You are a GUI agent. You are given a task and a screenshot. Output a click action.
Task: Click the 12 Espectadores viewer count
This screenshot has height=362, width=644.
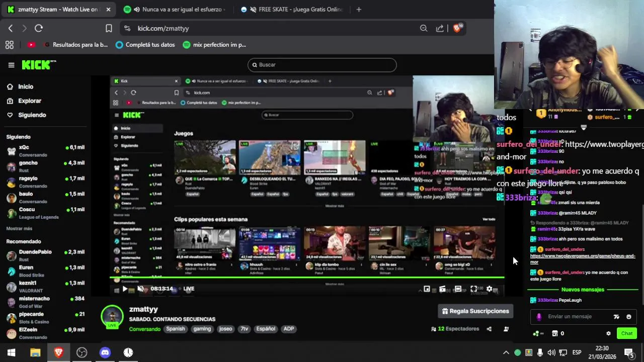click(455, 329)
